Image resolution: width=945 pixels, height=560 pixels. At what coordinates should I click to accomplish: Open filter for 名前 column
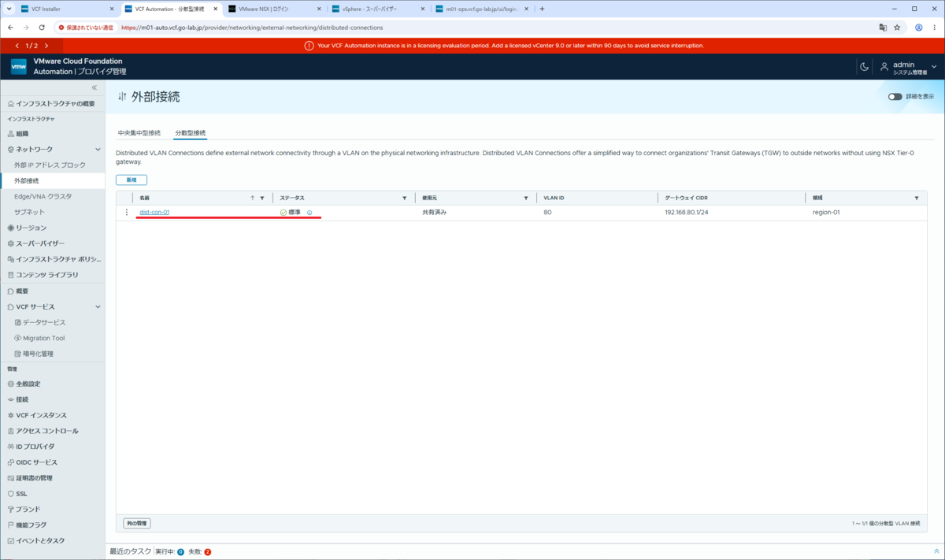[x=262, y=198]
